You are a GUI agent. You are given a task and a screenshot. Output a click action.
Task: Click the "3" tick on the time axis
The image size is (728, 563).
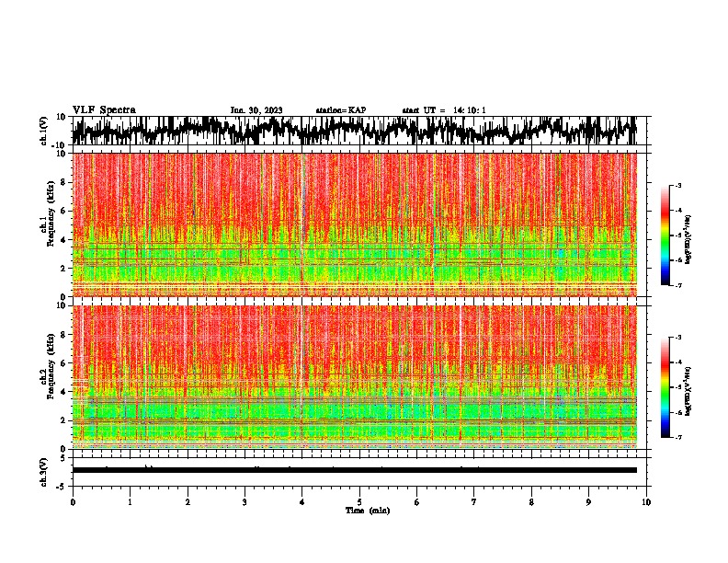pos(245,502)
